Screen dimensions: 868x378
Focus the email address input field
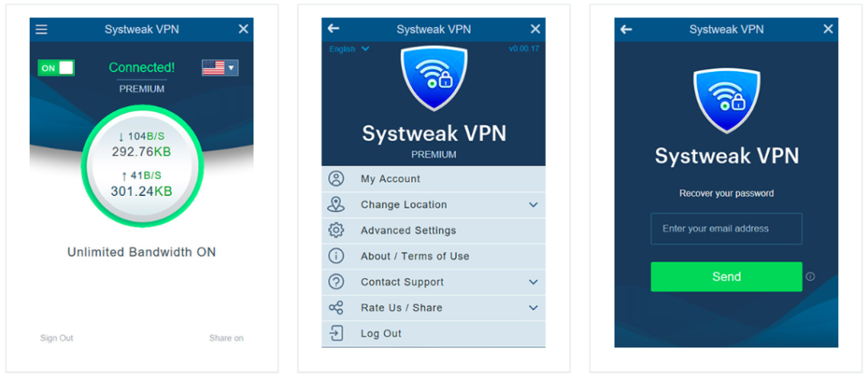[x=726, y=229]
